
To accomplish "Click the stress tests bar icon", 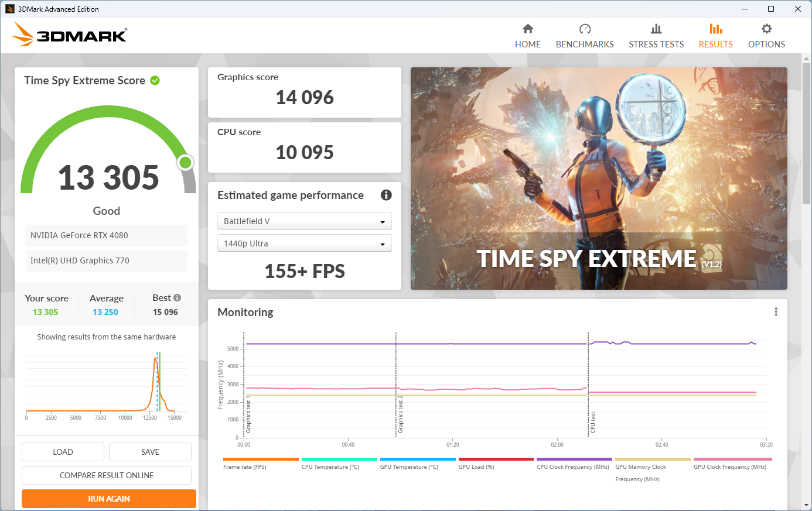I will pyautogui.click(x=656, y=29).
